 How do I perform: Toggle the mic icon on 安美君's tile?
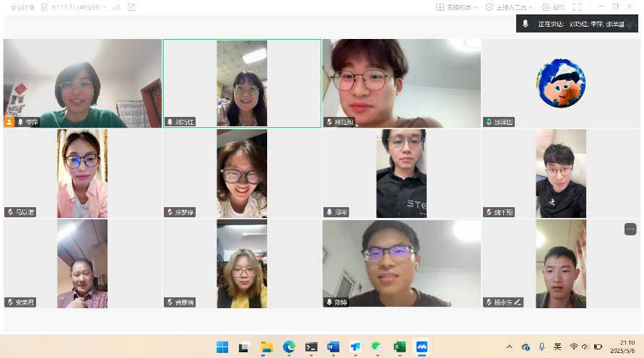tap(11, 302)
